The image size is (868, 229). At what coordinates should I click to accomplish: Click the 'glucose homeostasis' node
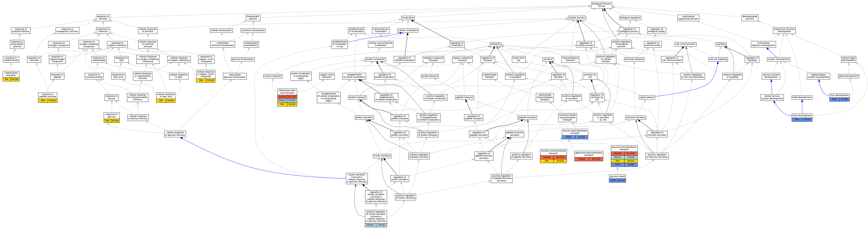243,59
